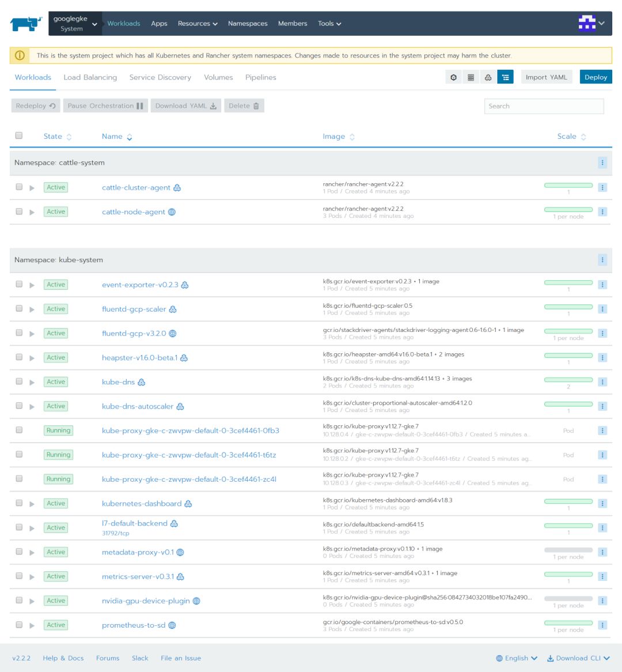The height and width of the screenshot is (672, 622).
Task: Switch to the Pipelines tab
Action: click(260, 77)
